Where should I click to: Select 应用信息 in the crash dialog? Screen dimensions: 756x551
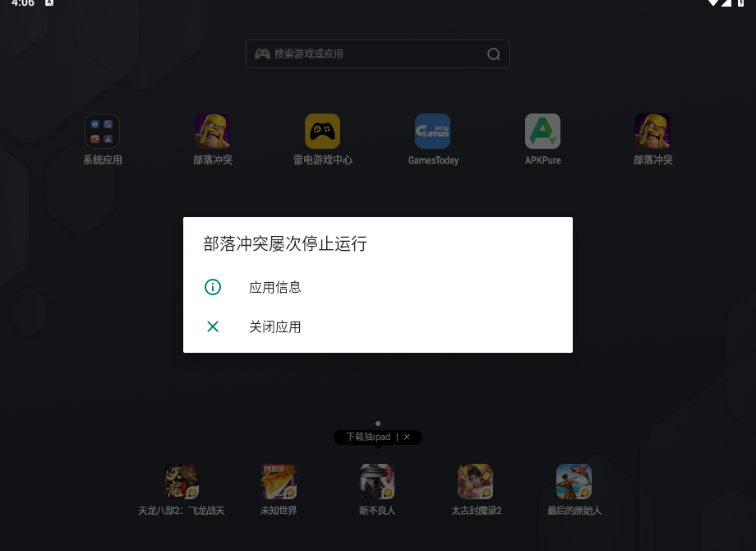275,287
